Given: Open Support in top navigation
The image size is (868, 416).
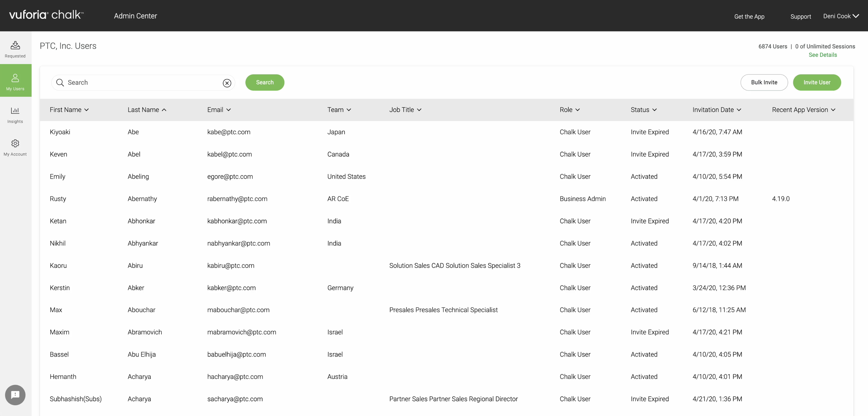Looking at the screenshot, I should coord(801,16).
